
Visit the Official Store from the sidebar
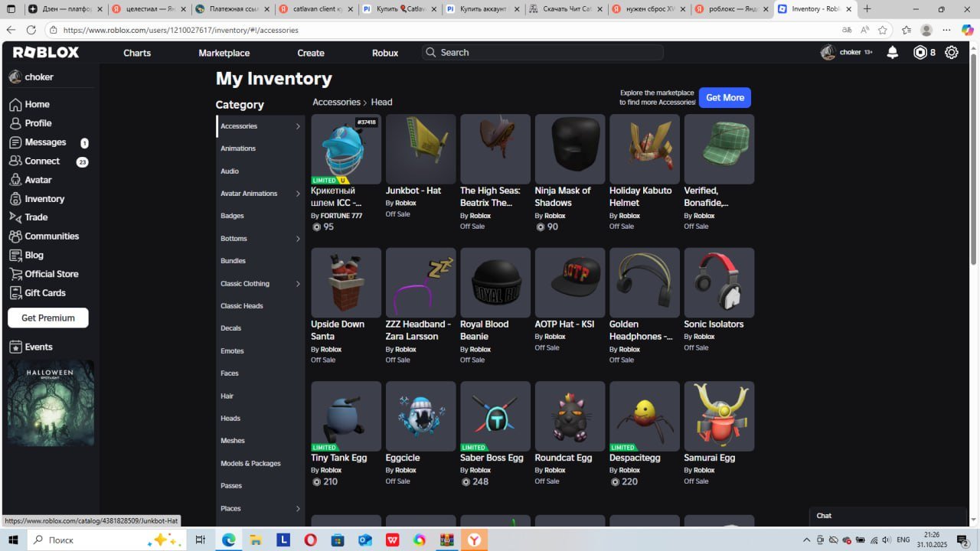(44, 274)
